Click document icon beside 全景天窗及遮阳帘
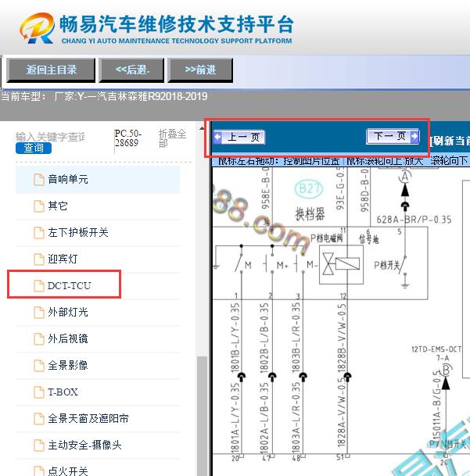This screenshot has height=476, width=470. (38, 418)
